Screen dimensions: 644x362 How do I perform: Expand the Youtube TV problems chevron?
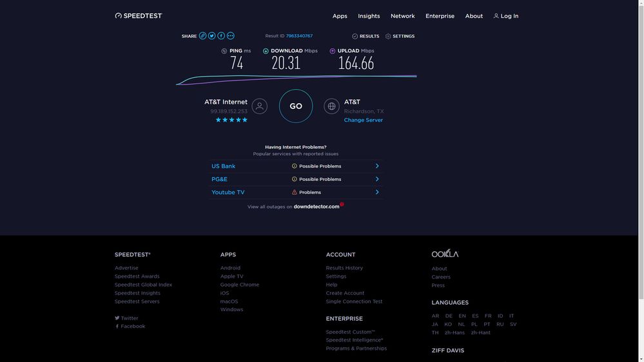pos(377,192)
